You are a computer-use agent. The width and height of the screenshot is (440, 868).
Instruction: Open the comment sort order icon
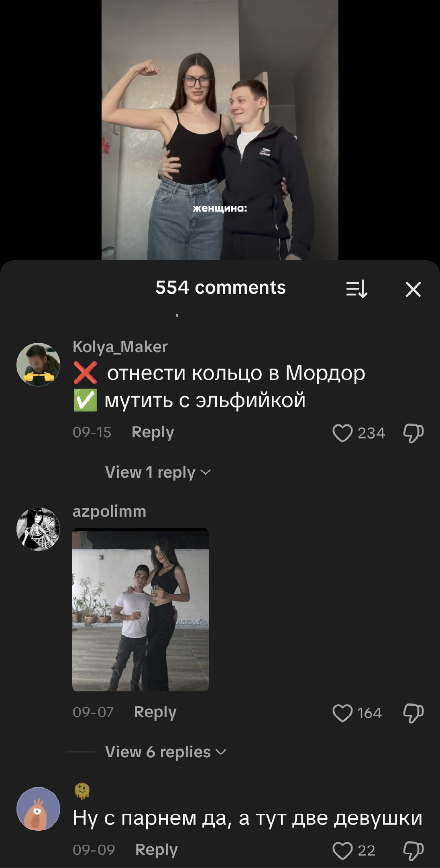point(356,289)
